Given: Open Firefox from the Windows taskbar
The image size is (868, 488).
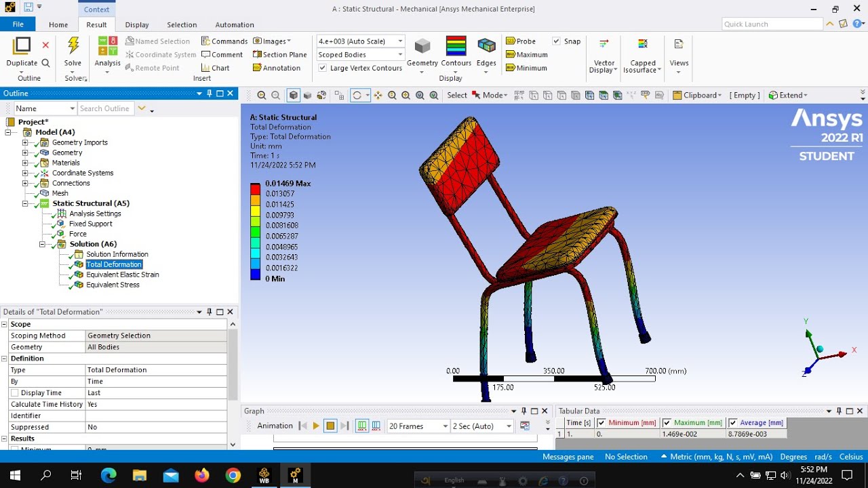Looking at the screenshot, I should pos(202,476).
